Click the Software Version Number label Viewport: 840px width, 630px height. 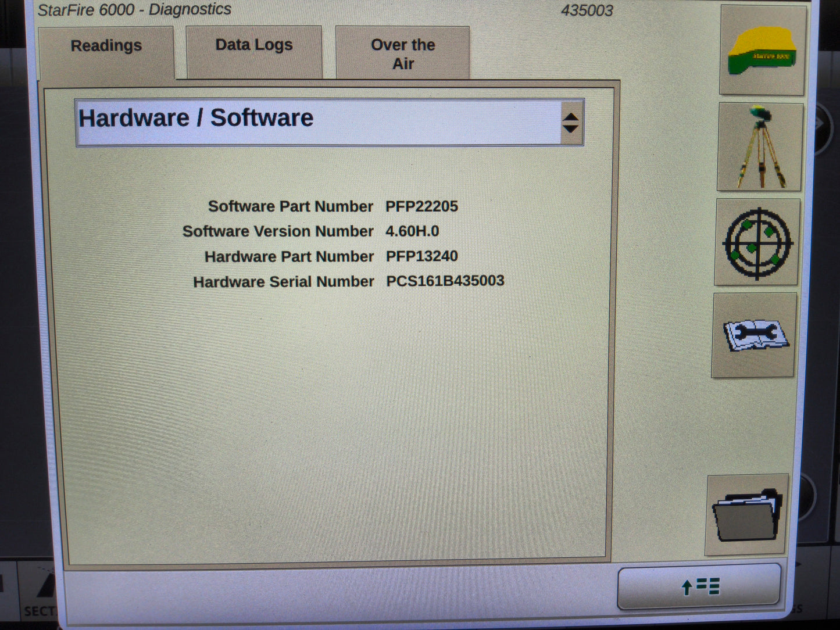[278, 231]
